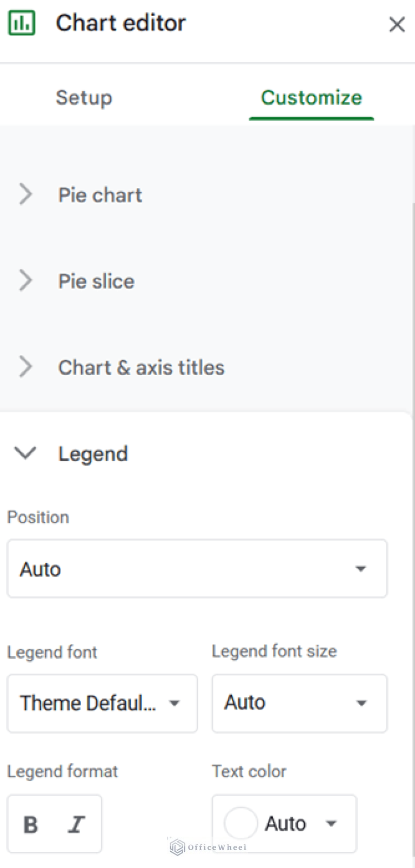
Task: Close the Chart editor panel
Action: [x=397, y=24]
